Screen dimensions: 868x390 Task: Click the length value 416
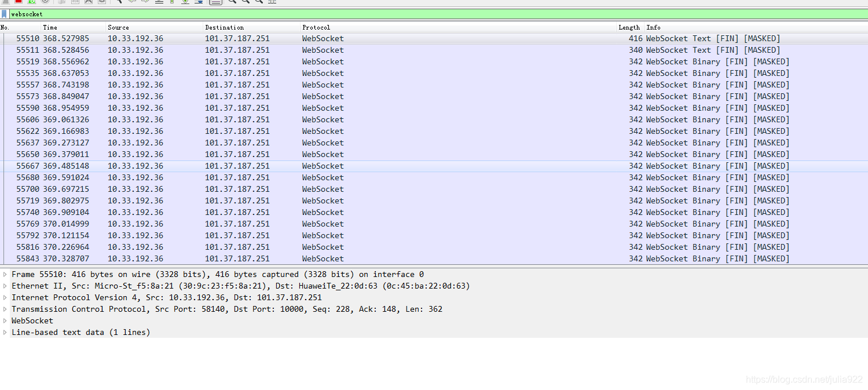[x=636, y=38]
